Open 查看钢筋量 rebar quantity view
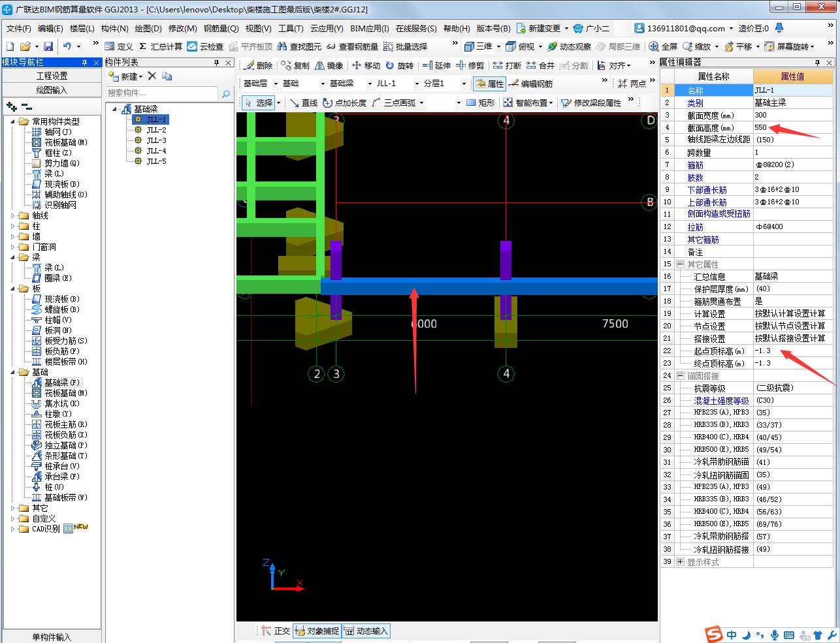 [x=352, y=46]
